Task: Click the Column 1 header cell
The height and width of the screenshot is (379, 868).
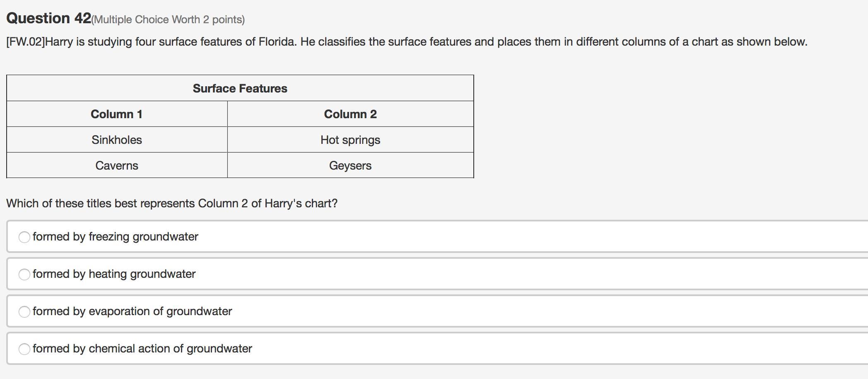Action: coord(116,114)
